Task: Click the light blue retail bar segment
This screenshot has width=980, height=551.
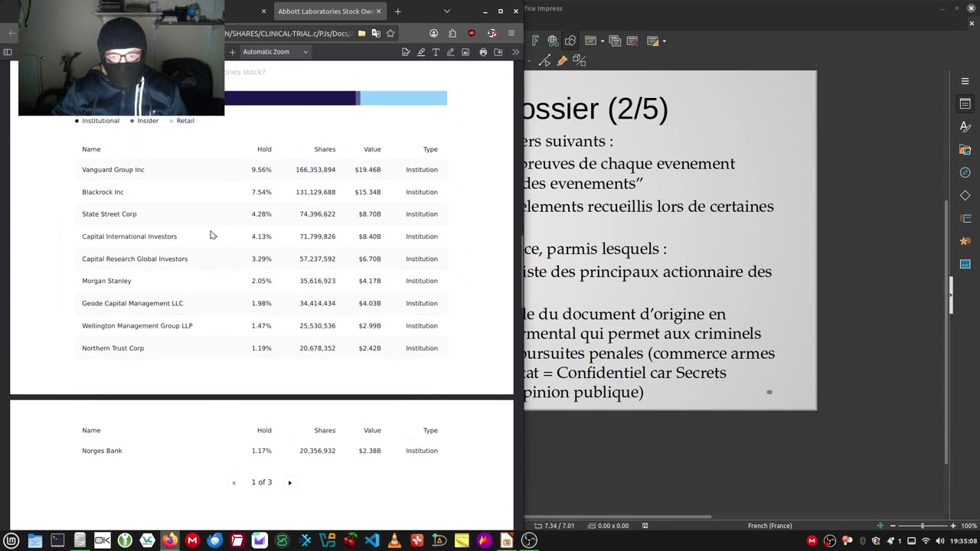Action: [x=403, y=98]
